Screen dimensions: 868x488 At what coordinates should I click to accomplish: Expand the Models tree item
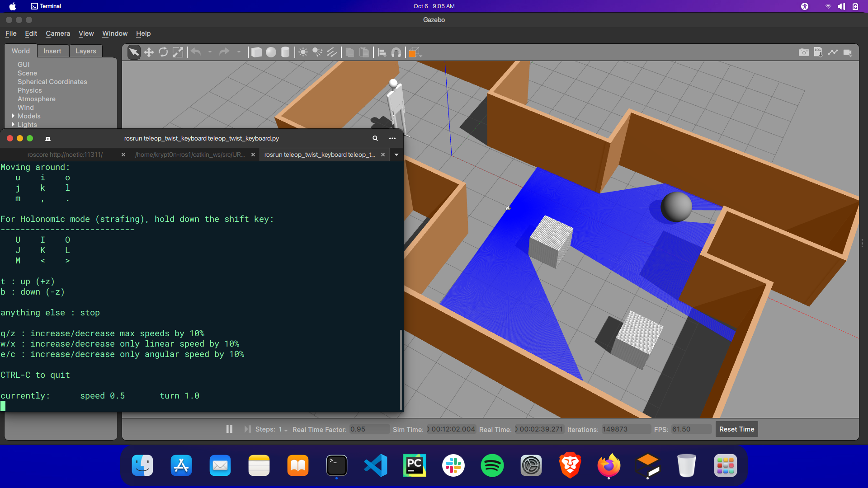(x=13, y=116)
